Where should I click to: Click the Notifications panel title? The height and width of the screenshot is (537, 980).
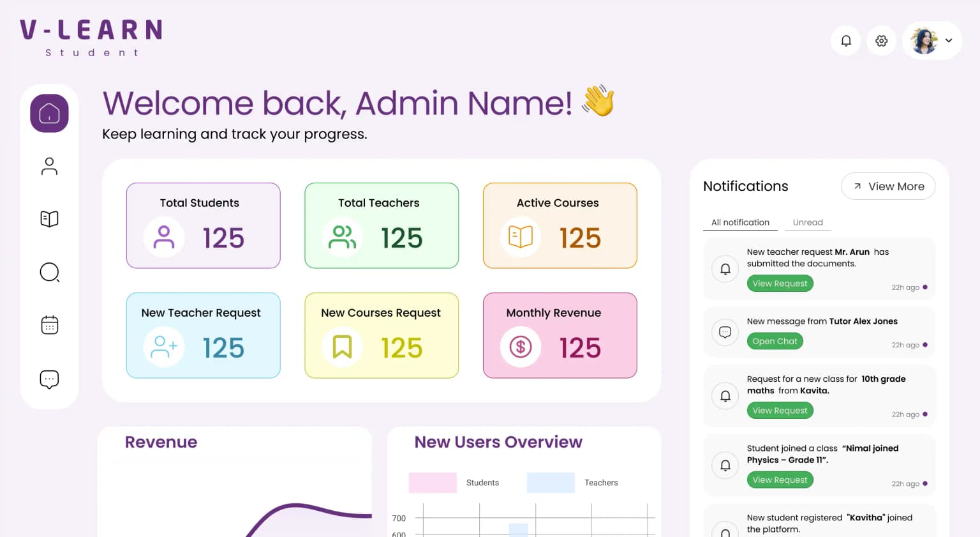click(x=746, y=186)
